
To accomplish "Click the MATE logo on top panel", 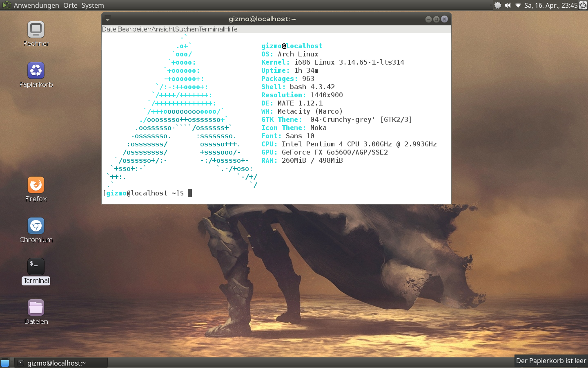I will pyautogui.click(x=7, y=5).
